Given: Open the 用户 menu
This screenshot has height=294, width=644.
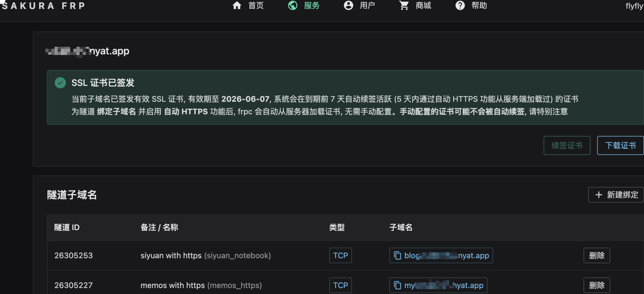Looking at the screenshot, I should coord(367,5).
